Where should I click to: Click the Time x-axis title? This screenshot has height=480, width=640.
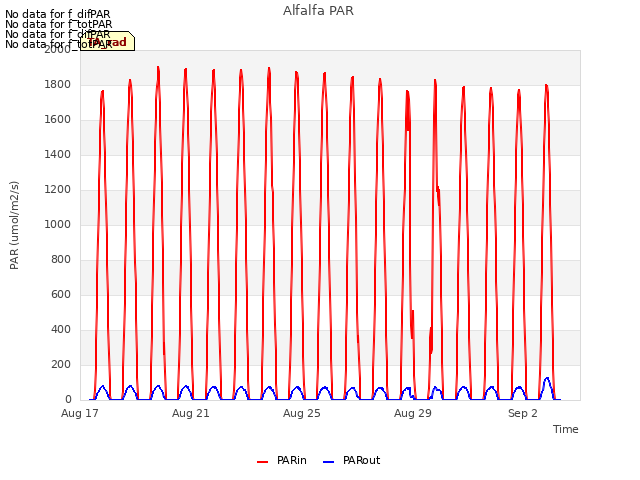566,429
